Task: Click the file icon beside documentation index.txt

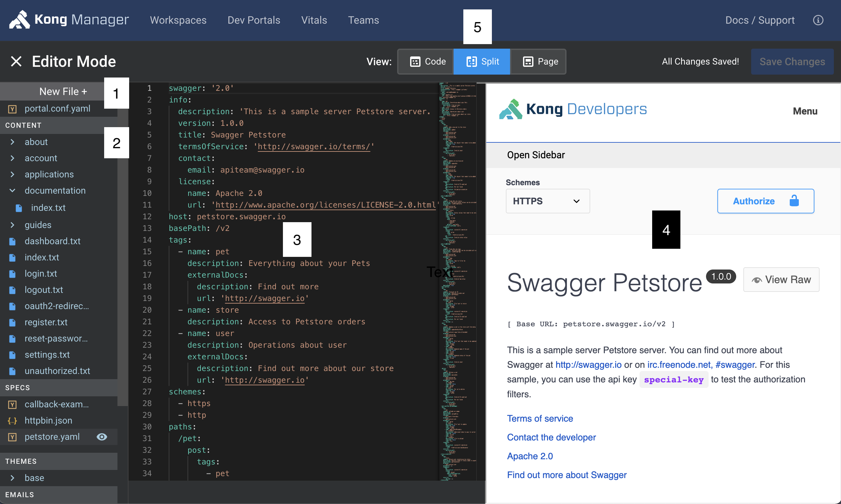Action: [19, 208]
